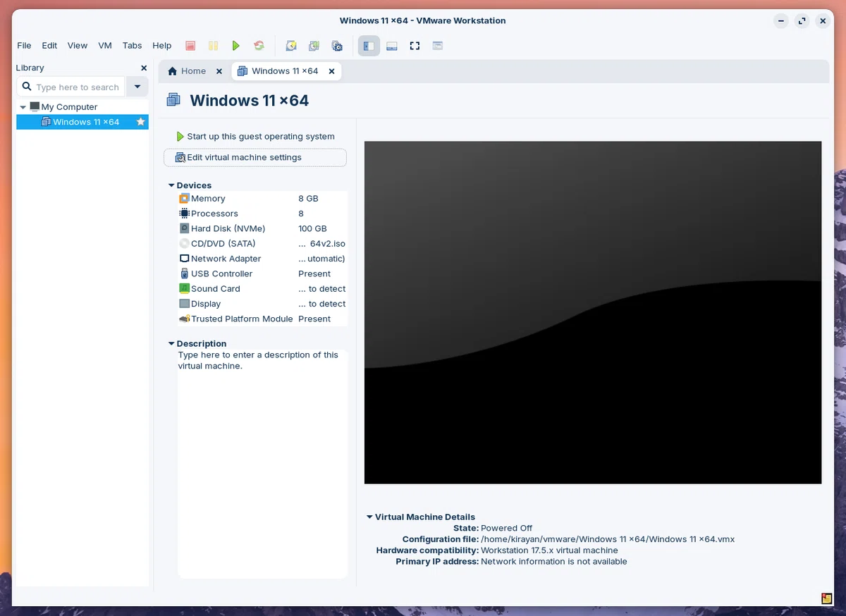Click the configuration file path text
Viewport: 846px width, 616px height.
[608, 539]
